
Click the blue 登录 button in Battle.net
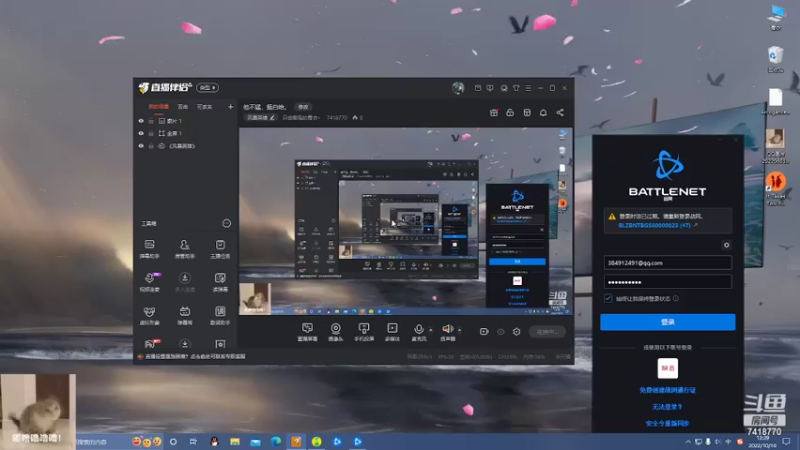coord(667,322)
